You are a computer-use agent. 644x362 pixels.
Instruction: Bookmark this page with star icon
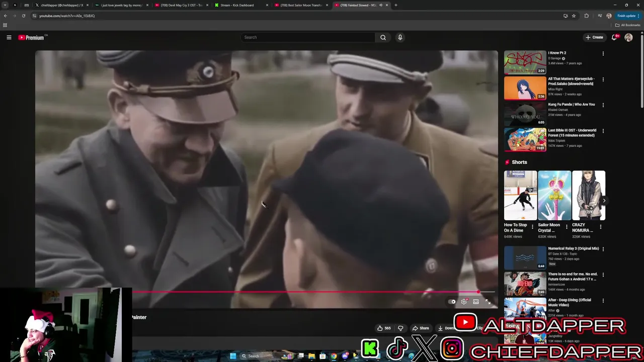574,16
